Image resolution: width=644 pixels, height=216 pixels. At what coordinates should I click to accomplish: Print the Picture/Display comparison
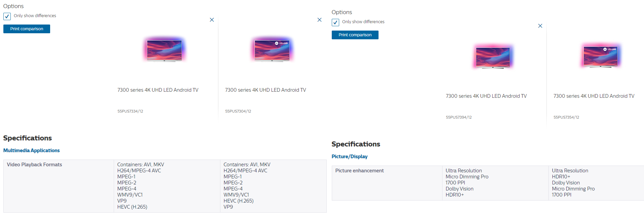click(x=355, y=35)
